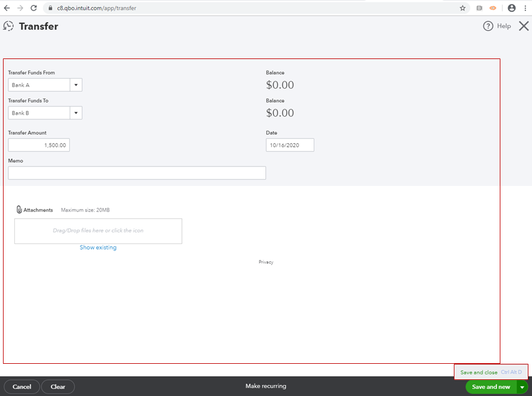The width and height of the screenshot is (532, 396).
Task: Click the browser back arrow
Action: [7, 8]
